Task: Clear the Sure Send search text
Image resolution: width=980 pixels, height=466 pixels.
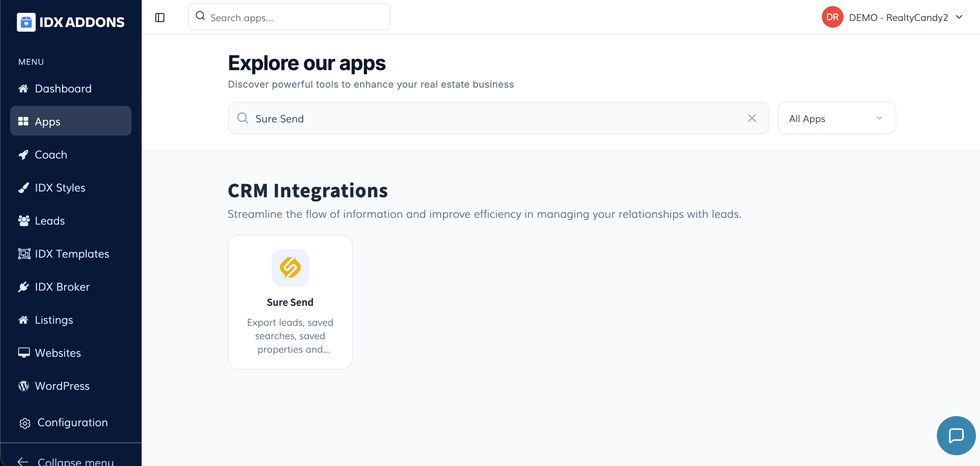Action: [751, 118]
